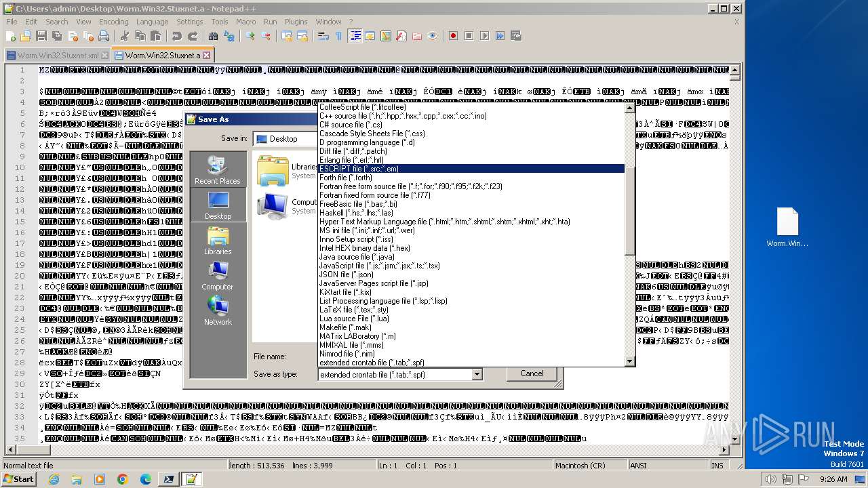Click the Redo arrow icon
Image resolution: width=868 pixels, height=488 pixels.
tap(193, 36)
